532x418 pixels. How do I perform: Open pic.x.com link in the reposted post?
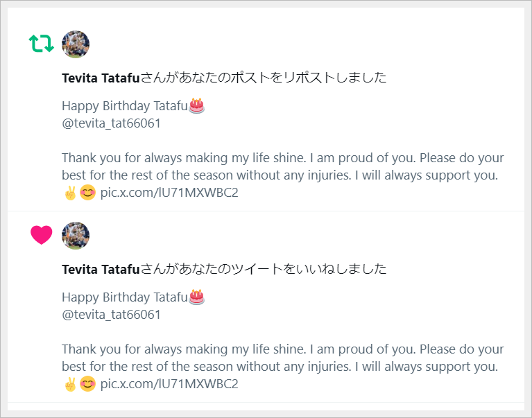[169, 193]
